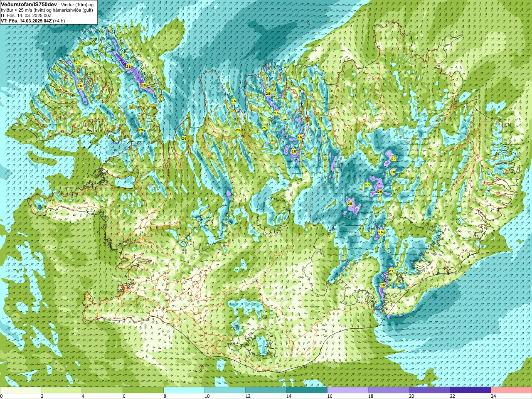Click the "6" tick on the legend scale
This screenshot has height=399, width=532.
(x=124, y=396)
